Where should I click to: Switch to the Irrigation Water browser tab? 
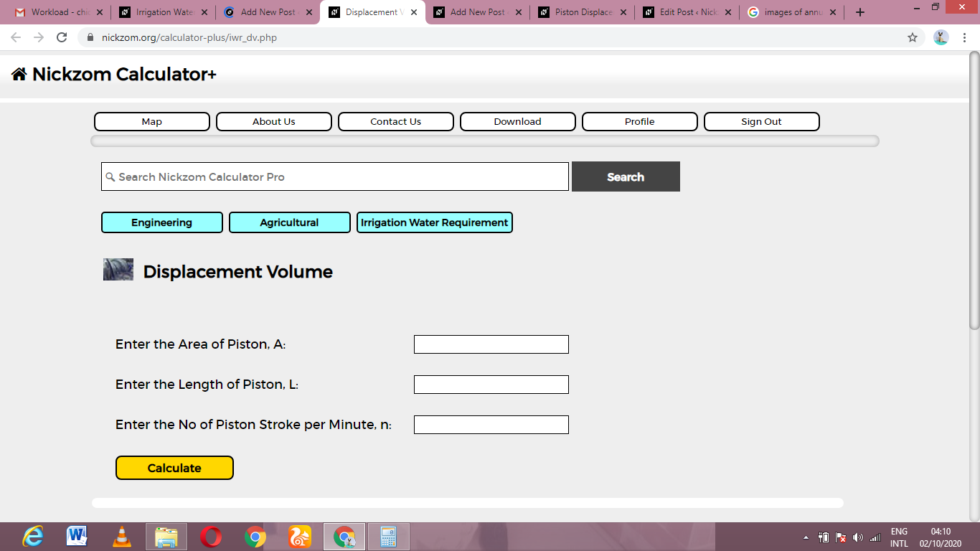tap(165, 12)
